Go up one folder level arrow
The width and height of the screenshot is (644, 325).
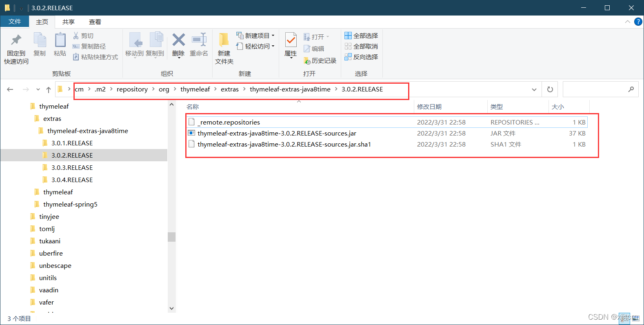[49, 89]
